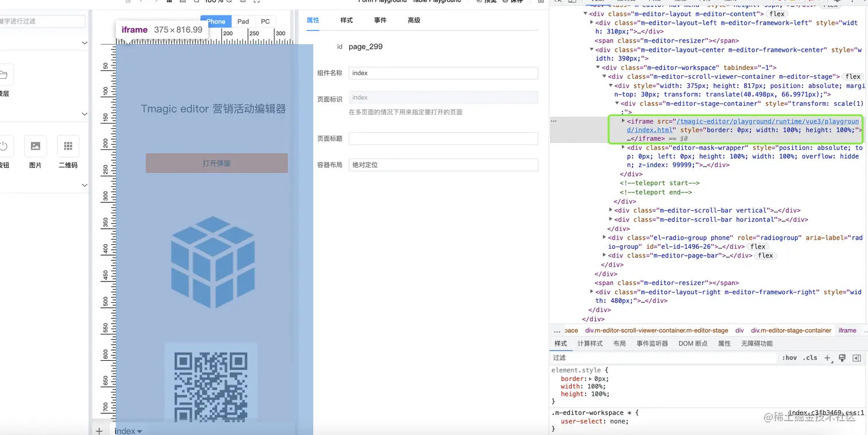
Task: Switch to the 事件 events tab
Action: coord(380,20)
